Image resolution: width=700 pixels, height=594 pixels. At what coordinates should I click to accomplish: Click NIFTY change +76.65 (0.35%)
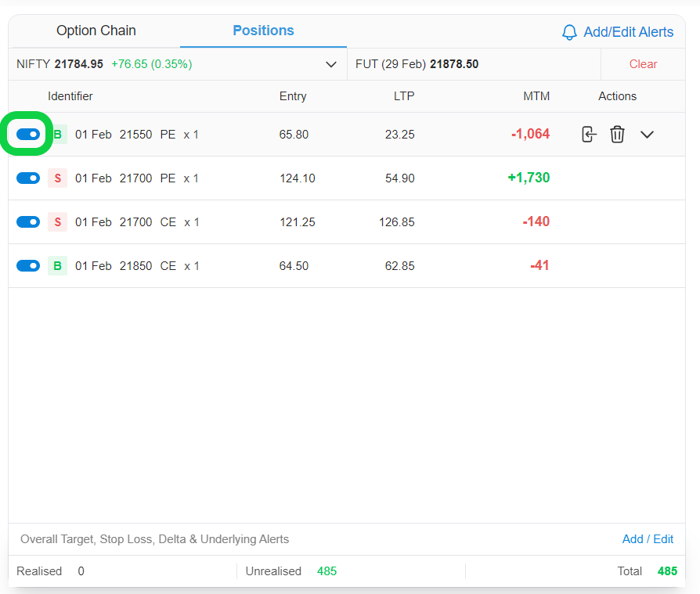[152, 64]
